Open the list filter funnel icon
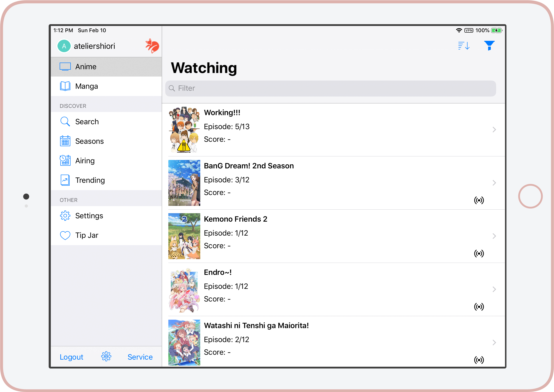This screenshot has height=392, width=554. [489, 45]
